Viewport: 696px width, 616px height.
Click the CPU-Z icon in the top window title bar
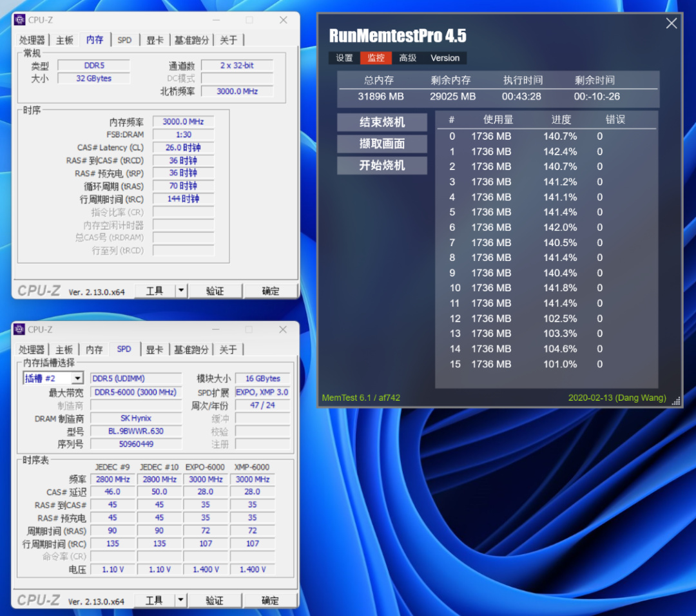[x=19, y=20]
